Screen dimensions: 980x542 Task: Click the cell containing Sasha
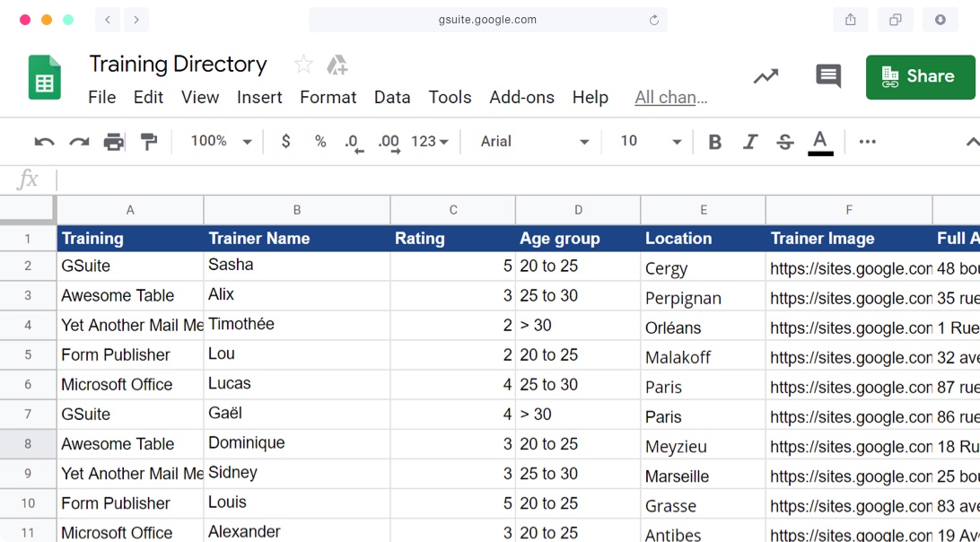pyautogui.click(x=297, y=266)
